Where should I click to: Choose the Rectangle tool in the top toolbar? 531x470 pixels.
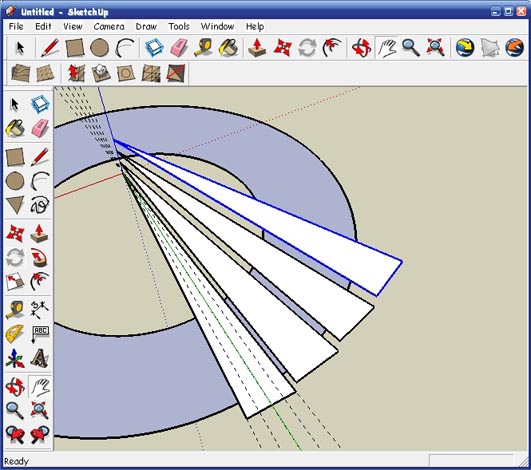75,48
